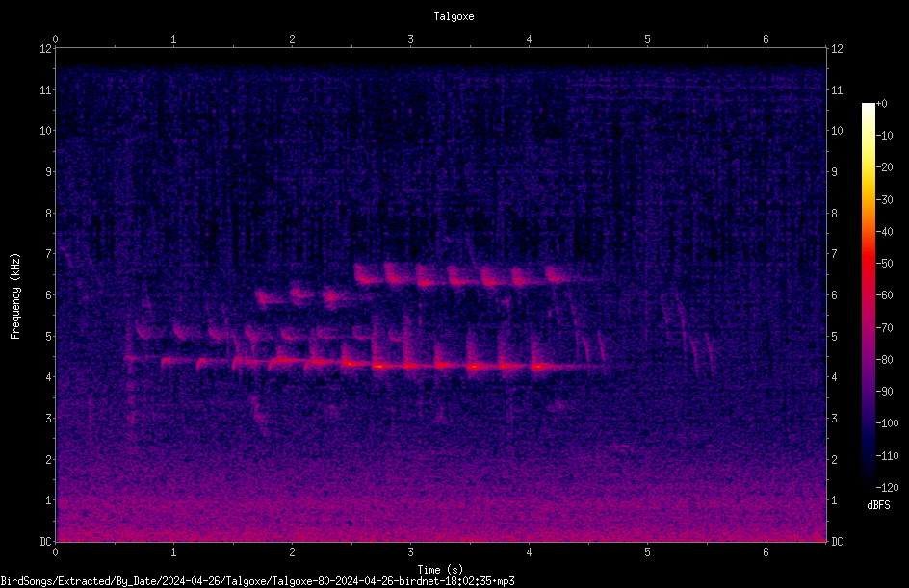Click the Time (s) axis label

coord(440,570)
